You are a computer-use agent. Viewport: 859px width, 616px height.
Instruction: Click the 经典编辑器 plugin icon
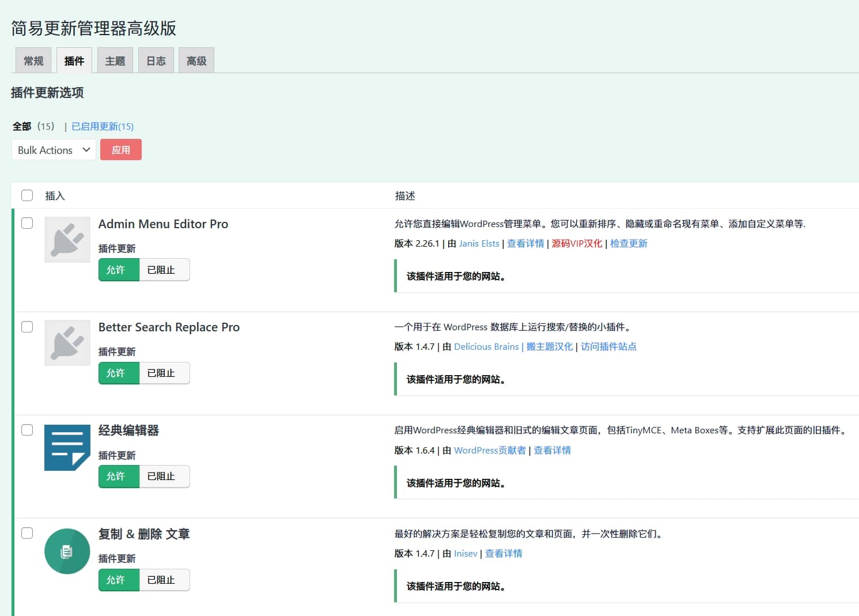coord(67,447)
